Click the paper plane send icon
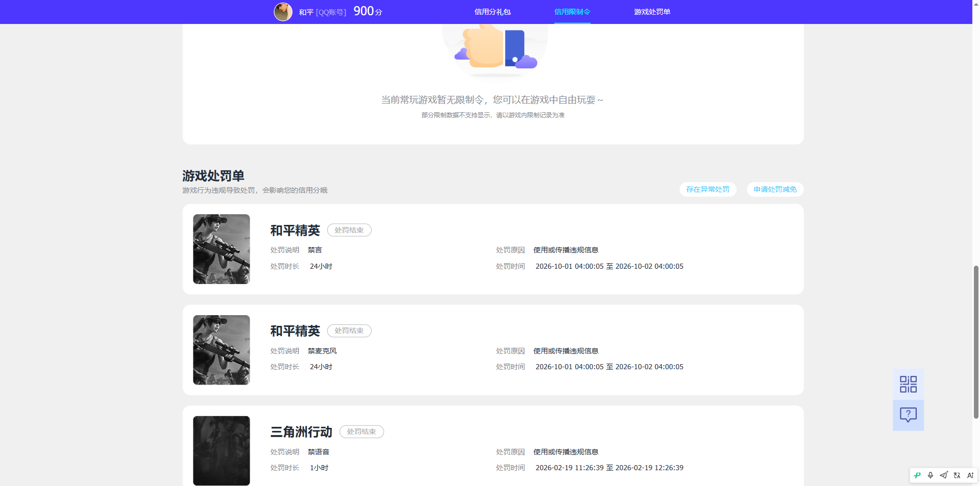This screenshot has width=980, height=486. tap(944, 475)
